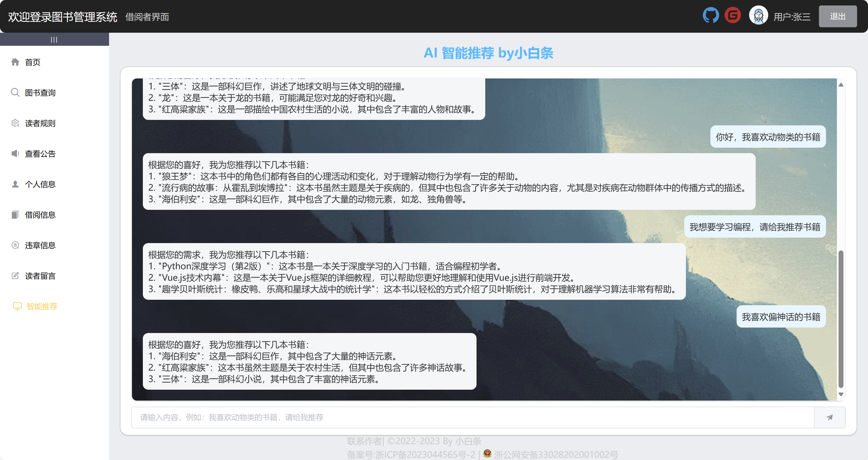The image size is (868, 460).
Task: Focus the recommendation message input field
Action: [x=472, y=417]
